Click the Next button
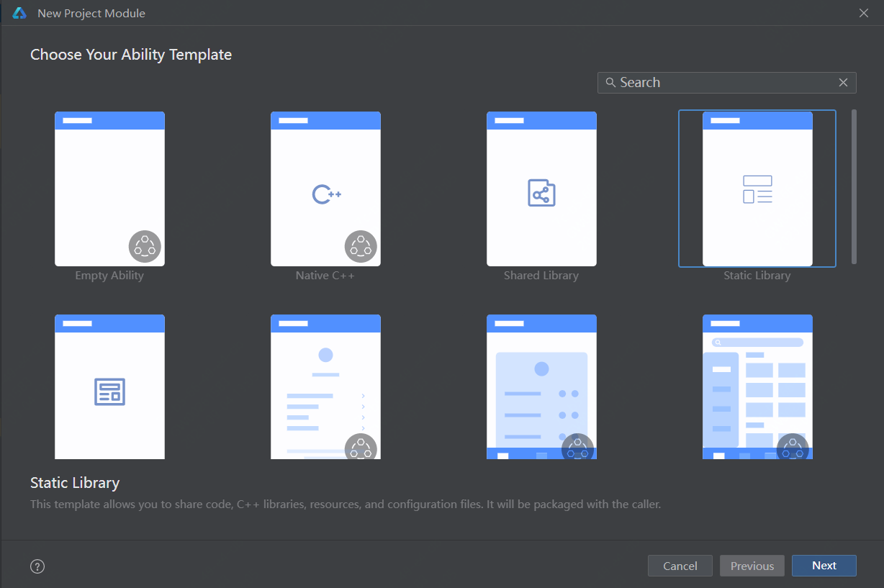The image size is (884, 588). [x=824, y=566]
